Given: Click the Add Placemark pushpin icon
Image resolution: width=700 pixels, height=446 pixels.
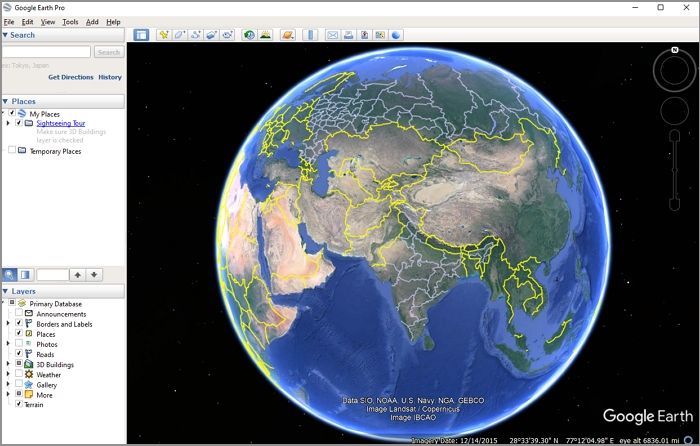Looking at the screenshot, I should coord(164,35).
